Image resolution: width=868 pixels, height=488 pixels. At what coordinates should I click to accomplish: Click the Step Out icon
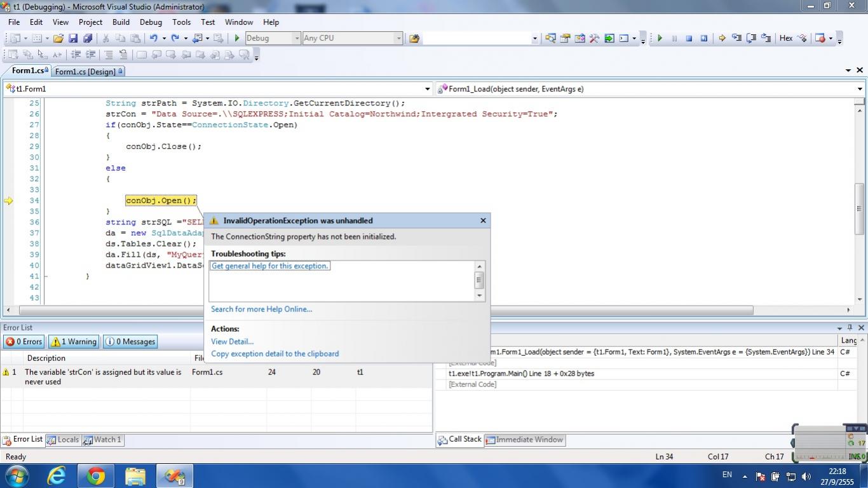pyautogui.click(x=766, y=38)
